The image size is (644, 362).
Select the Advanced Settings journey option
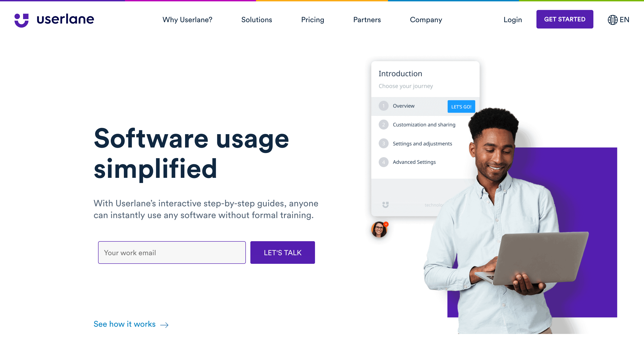click(414, 162)
